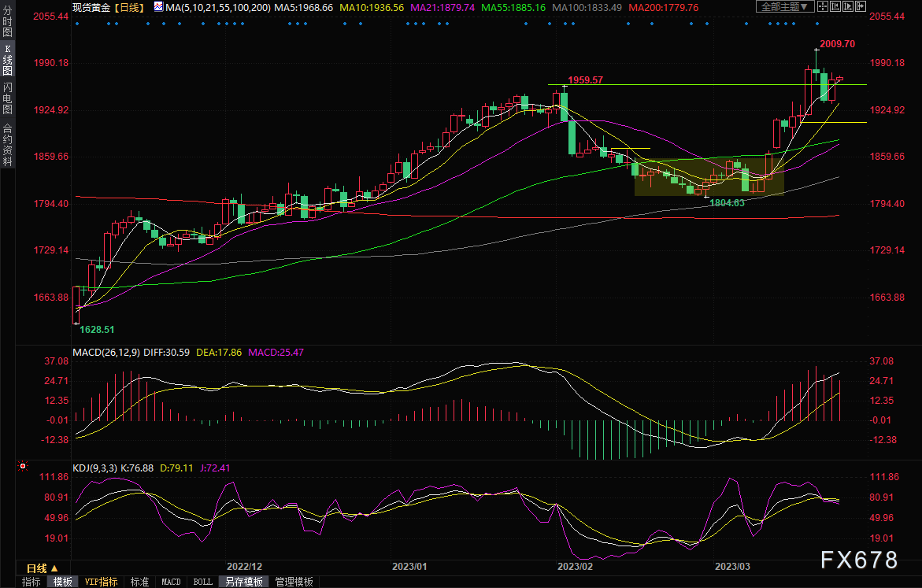Click the 另存模板 button
Screen dimensions: 922x588
[x=244, y=582]
